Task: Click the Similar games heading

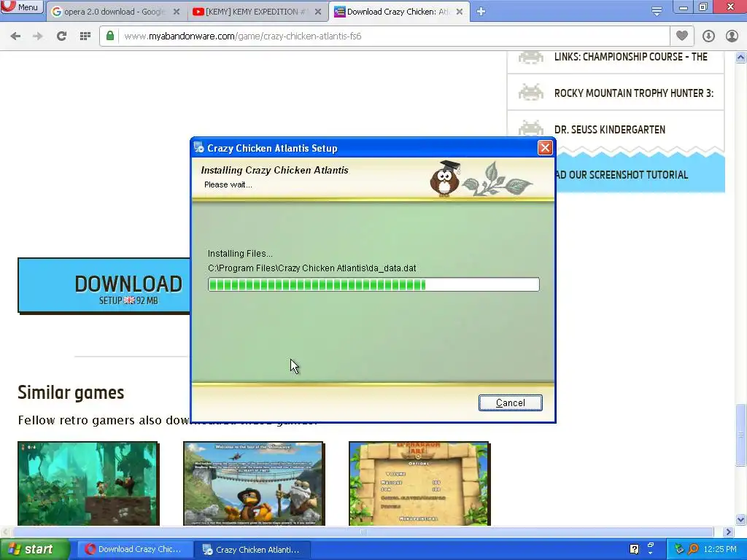Action: point(71,393)
